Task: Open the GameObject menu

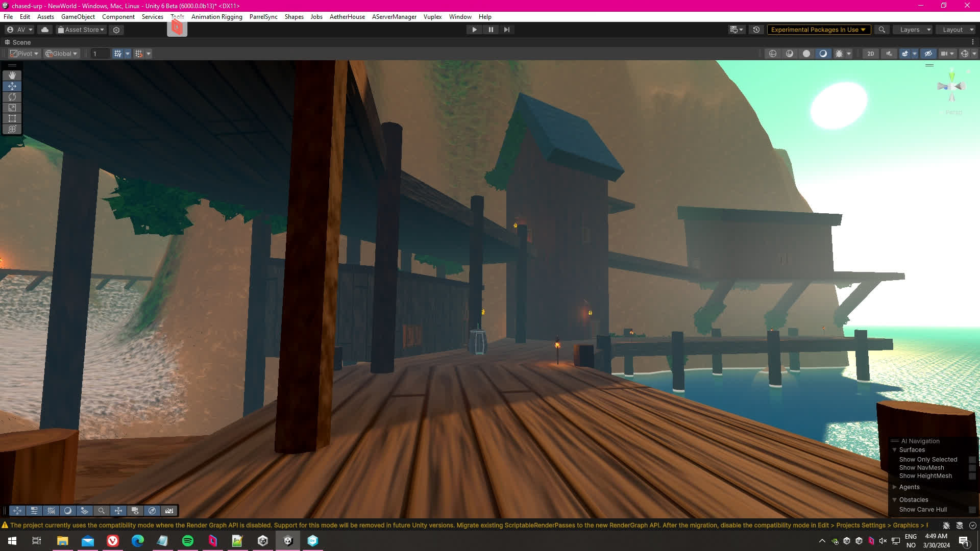Action: 78,17
